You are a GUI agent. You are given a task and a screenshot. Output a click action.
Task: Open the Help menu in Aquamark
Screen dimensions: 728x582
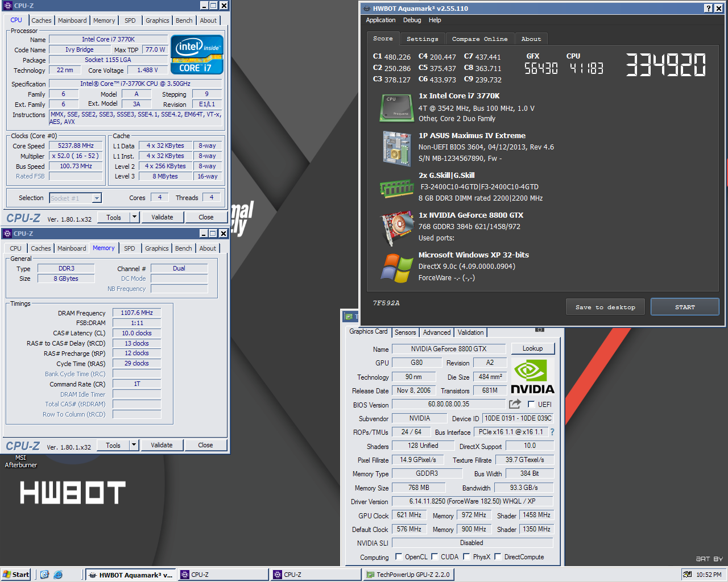[x=435, y=20]
